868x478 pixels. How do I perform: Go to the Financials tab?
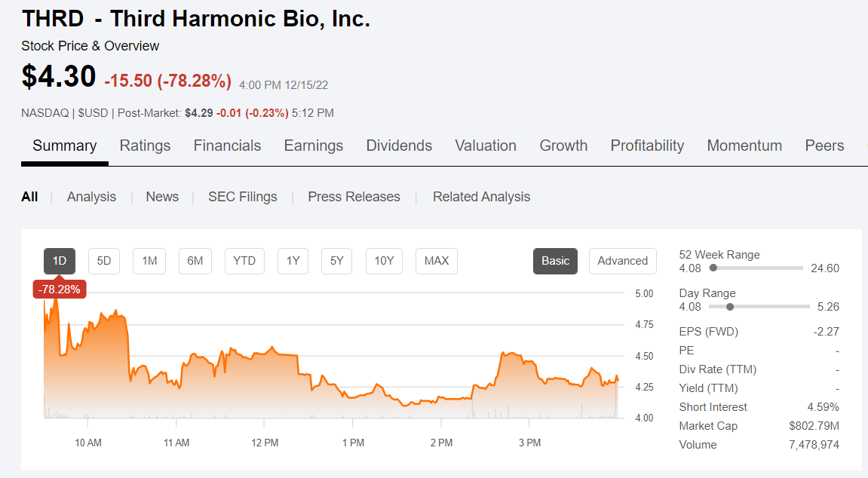pos(227,146)
